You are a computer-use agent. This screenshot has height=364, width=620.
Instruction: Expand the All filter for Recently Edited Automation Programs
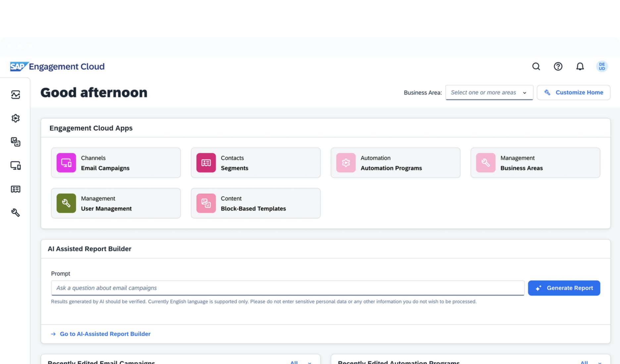coord(589,362)
